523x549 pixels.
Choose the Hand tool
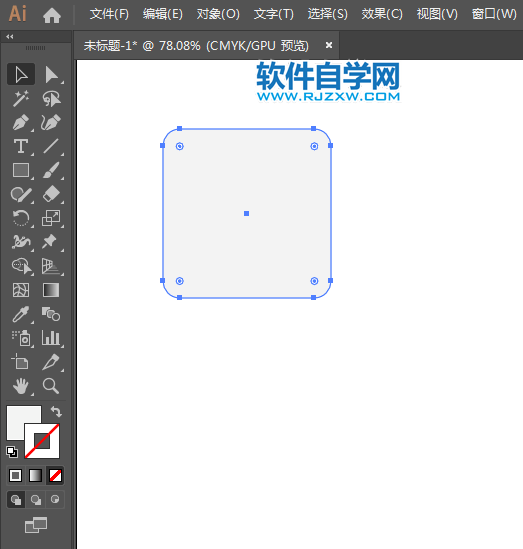coord(21,386)
